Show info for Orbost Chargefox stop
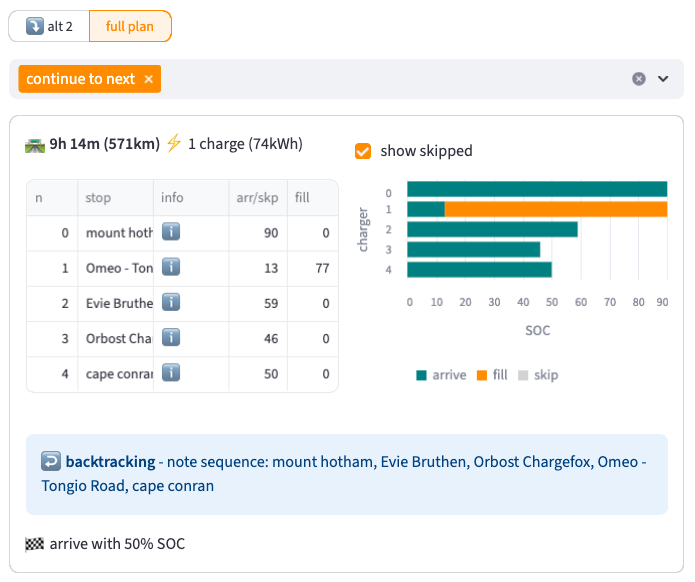The height and width of the screenshot is (582, 695). [x=171, y=338]
